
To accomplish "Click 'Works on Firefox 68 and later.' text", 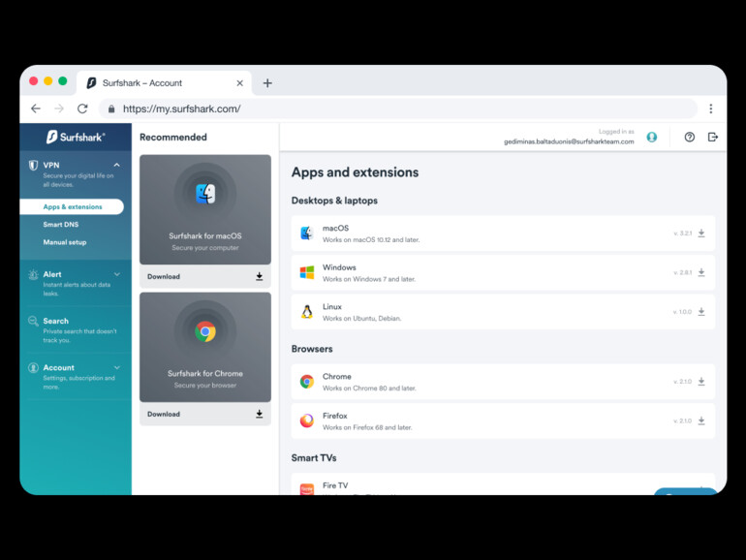I will (367, 427).
